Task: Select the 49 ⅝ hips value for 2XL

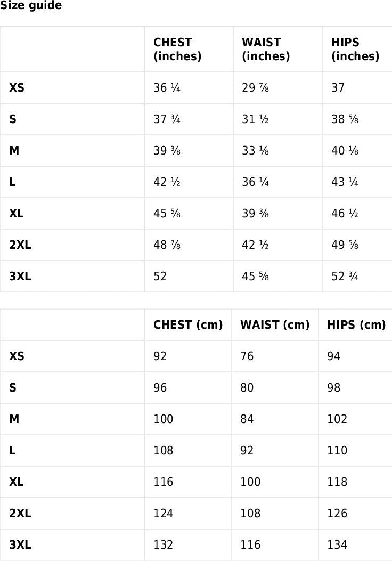Action: tap(345, 245)
